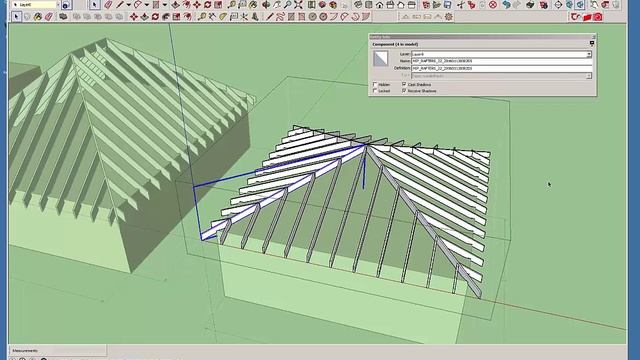Click the Definition field in Entity Info
Image resolution: width=640 pixels, height=360 pixels.
501,69
